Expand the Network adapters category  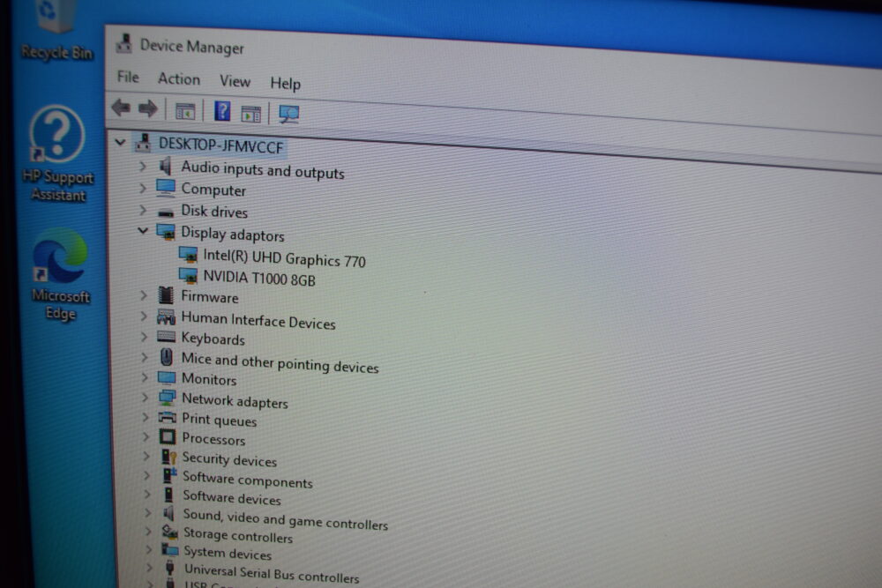coord(146,397)
